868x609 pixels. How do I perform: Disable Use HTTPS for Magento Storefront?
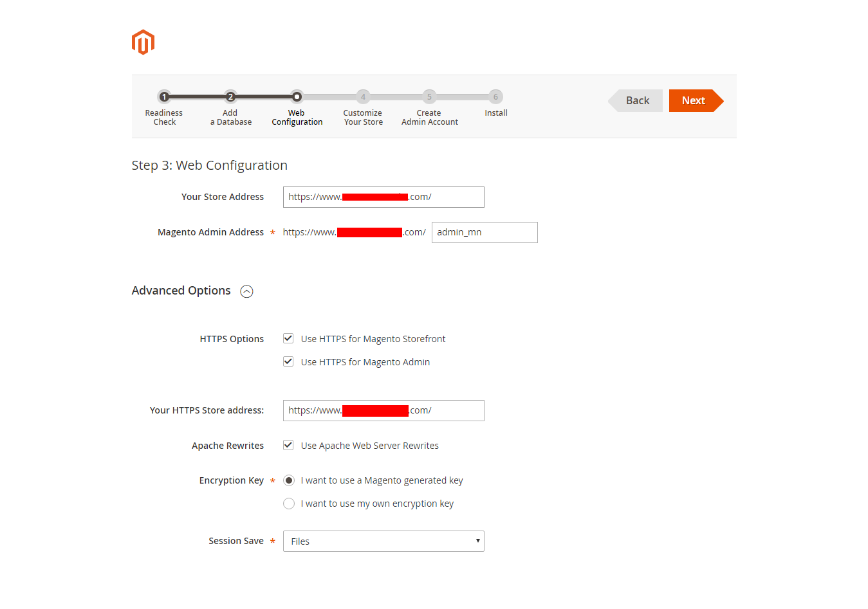coord(288,338)
